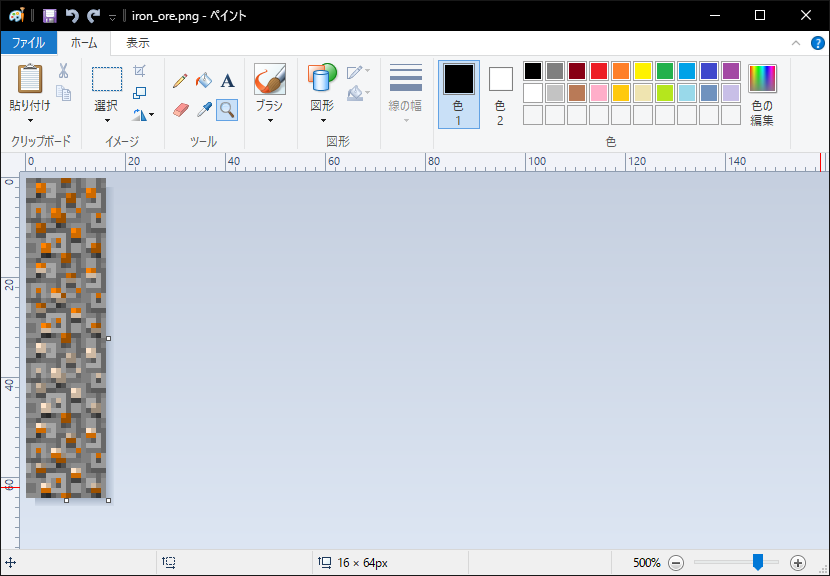This screenshot has height=576, width=830.
Task: Expand the Brushes dropdown arrow
Action: tap(270, 121)
